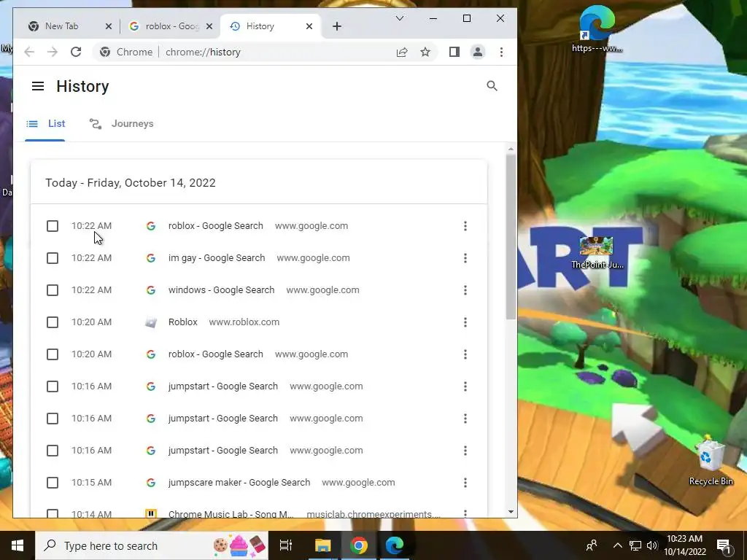Viewport: 747px width, 560px height.
Task: Open the tab search down arrow
Action: [x=400, y=18]
